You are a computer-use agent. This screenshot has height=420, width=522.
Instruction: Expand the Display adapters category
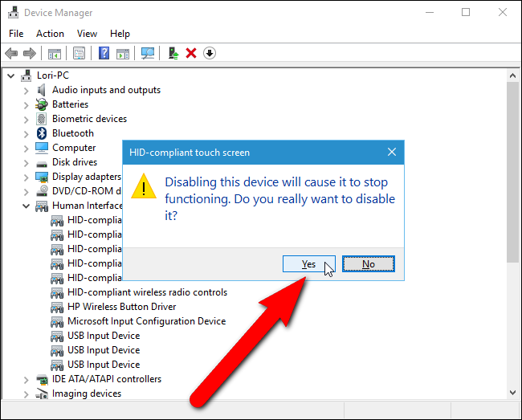(x=27, y=177)
